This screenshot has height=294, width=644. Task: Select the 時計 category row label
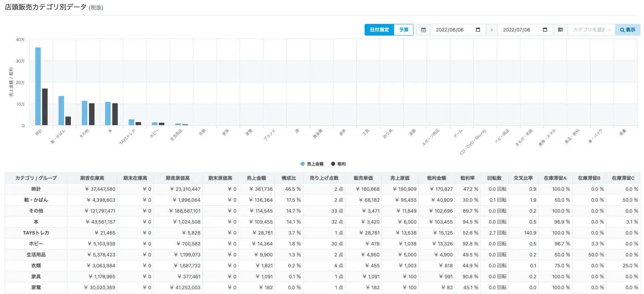coord(36,189)
